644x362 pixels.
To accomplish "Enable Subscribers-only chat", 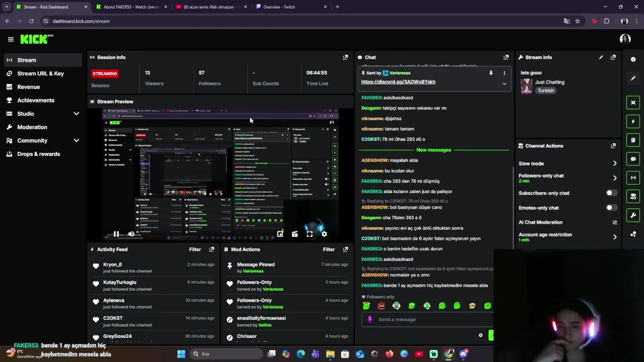I will [611, 193].
